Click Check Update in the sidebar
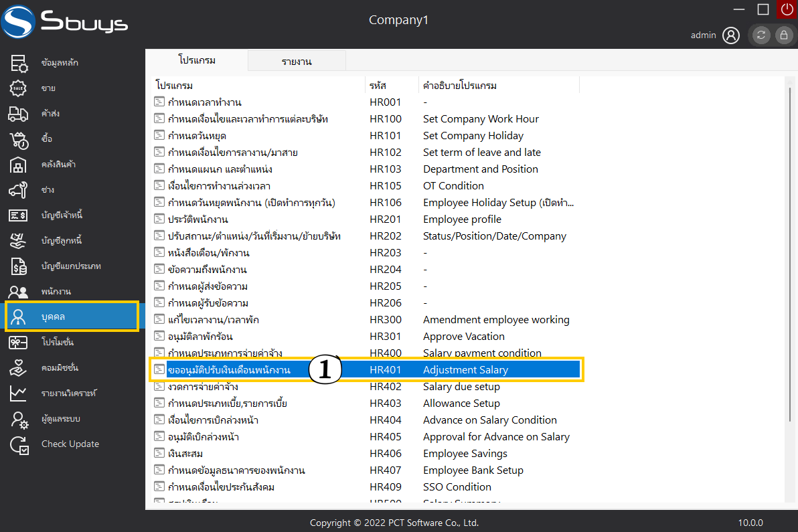This screenshot has width=798, height=532. (70, 444)
